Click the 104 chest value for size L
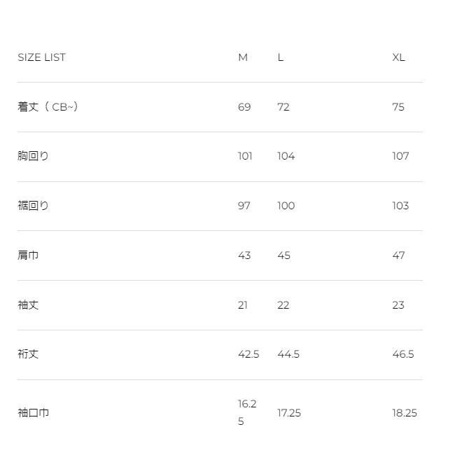 (286, 156)
